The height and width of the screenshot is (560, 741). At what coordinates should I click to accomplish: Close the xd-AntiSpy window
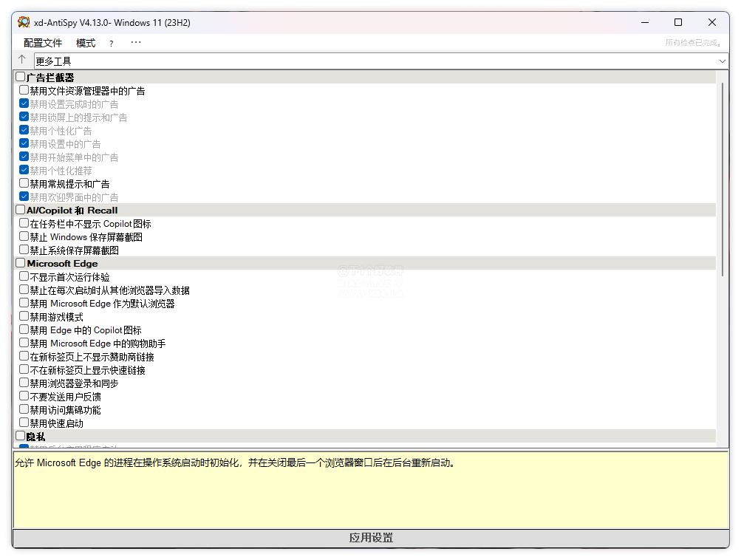point(712,22)
